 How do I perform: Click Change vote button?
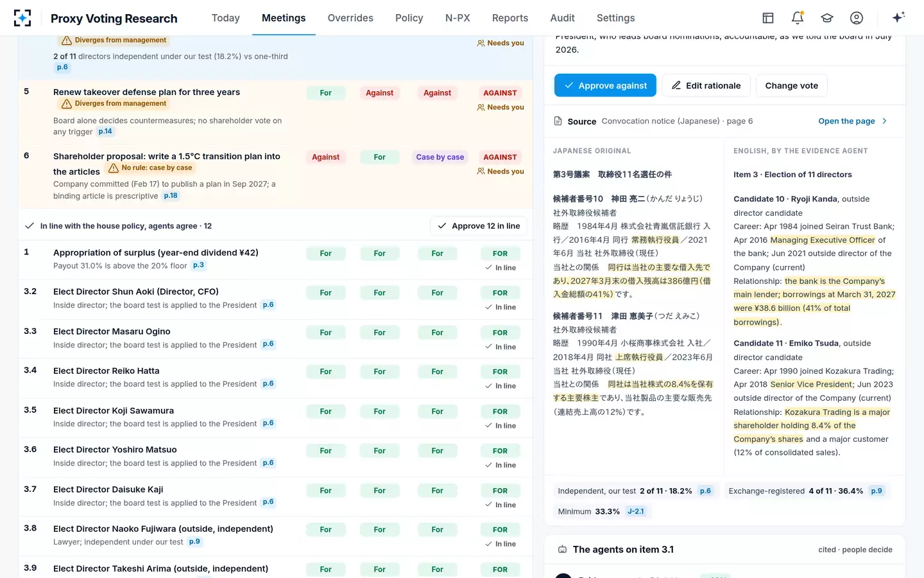click(x=792, y=85)
